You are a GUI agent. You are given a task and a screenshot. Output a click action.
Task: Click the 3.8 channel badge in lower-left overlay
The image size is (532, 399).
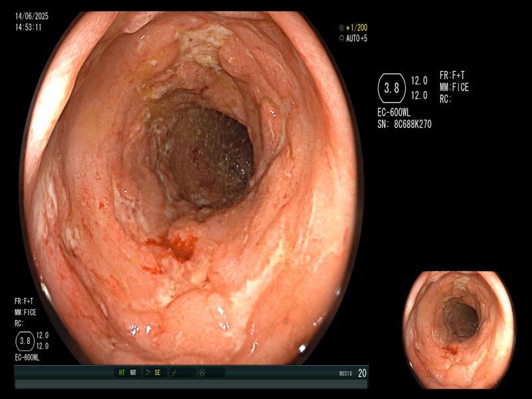[x=25, y=341]
